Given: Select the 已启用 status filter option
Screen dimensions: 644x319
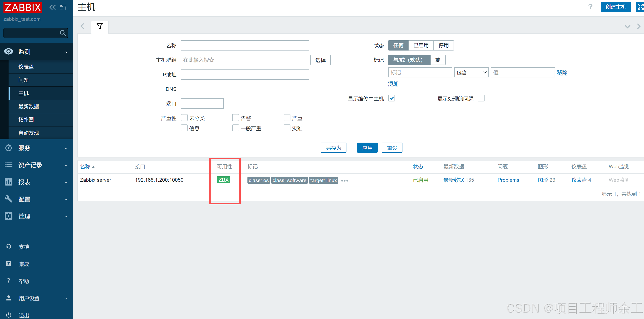Looking at the screenshot, I should click(421, 45).
